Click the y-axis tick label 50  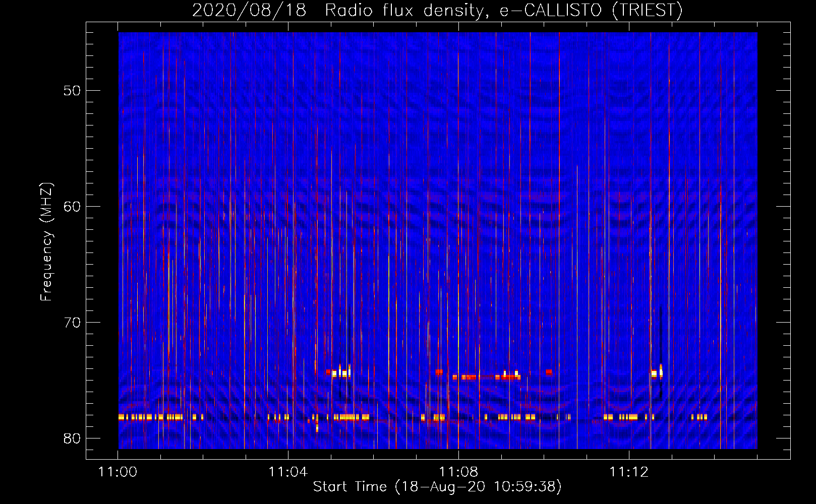[x=73, y=91]
